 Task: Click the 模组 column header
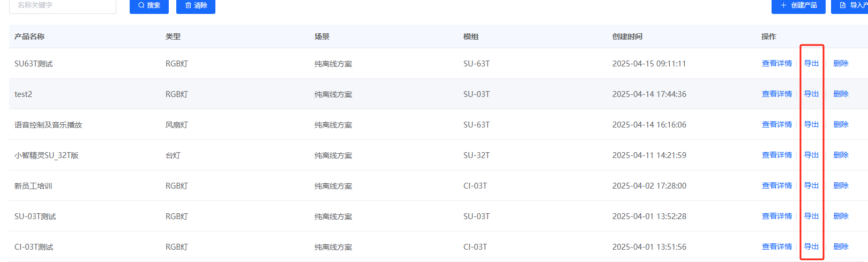pyautogui.click(x=471, y=36)
